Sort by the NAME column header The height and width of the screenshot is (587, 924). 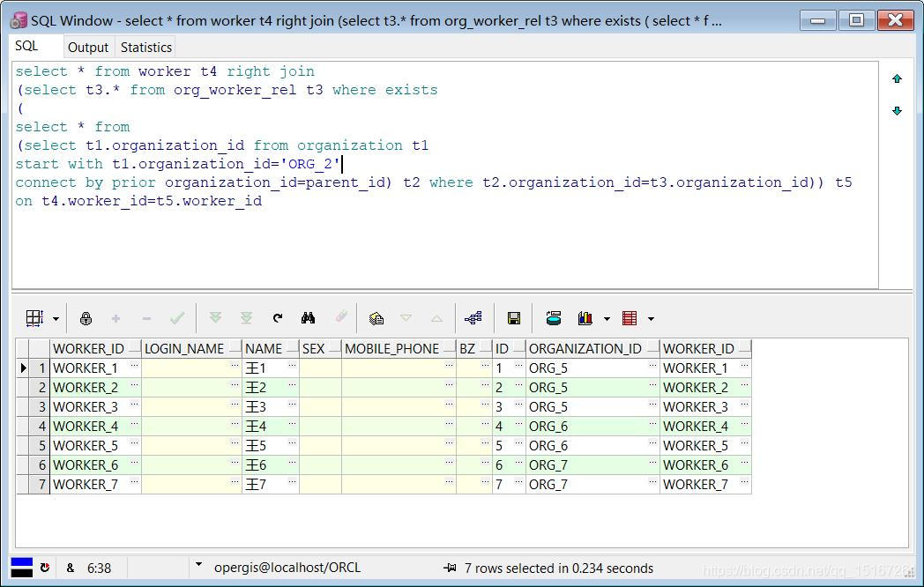(271, 349)
